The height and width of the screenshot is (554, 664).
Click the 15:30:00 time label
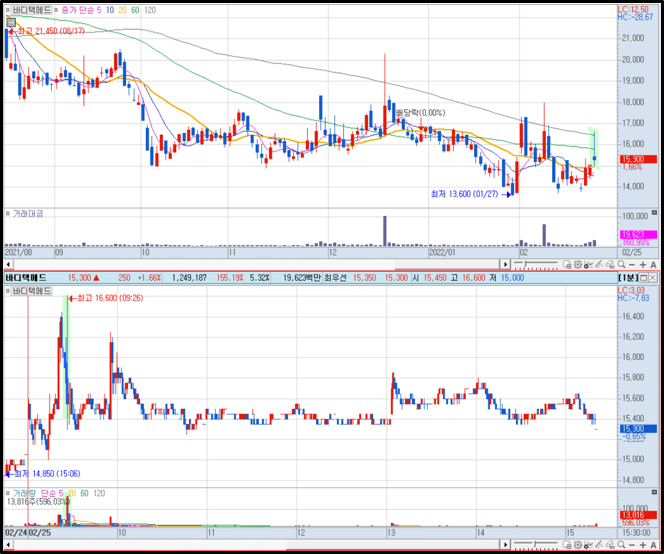pos(636,532)
